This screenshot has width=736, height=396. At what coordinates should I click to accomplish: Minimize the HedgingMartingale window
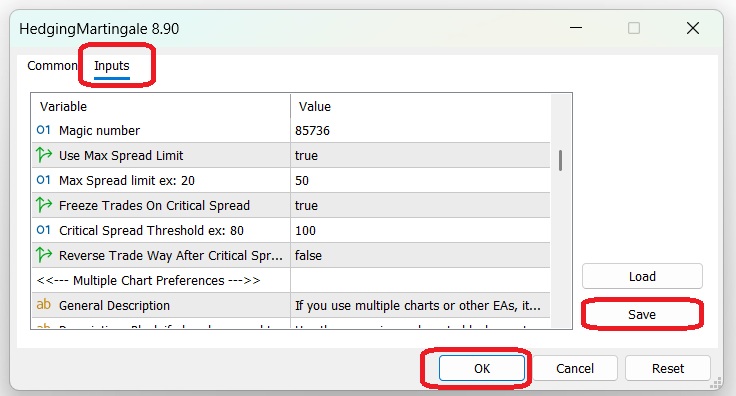[x=576, y=28]
